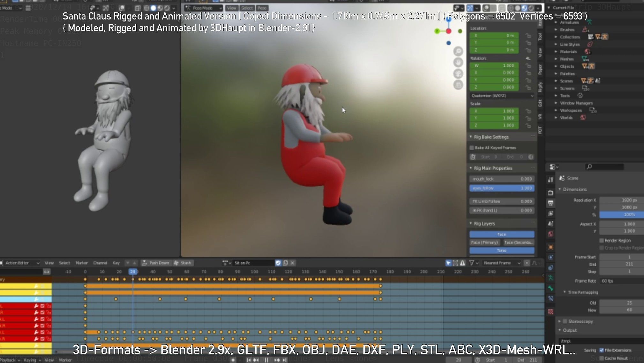This screenshot has width=644, height=363.
Task: Toggle lock on Location X
Action: (528, 35)
